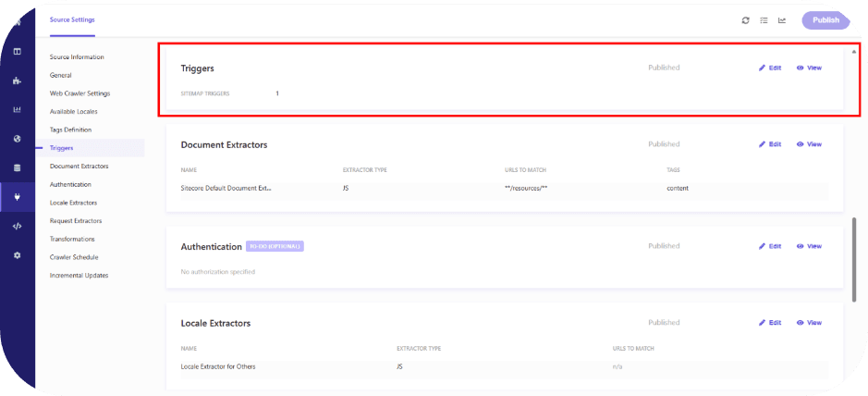Click the bar chart icon in left sidebar

pyautogui.click(x=17, y=110)
